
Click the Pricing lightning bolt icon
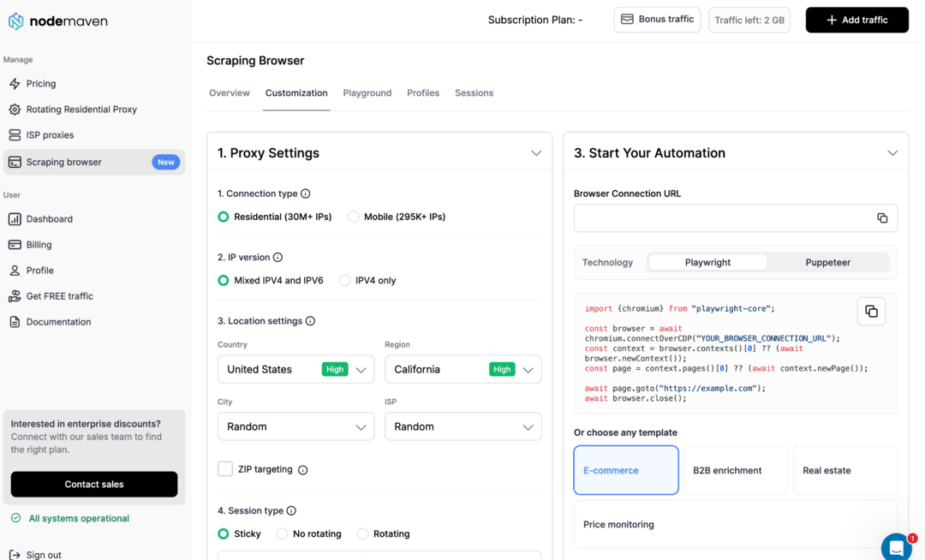15,84
